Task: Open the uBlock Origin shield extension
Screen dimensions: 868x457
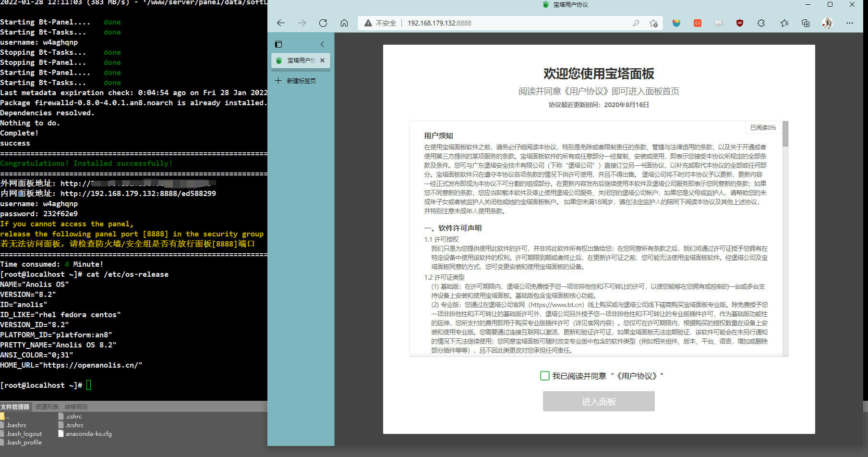Action: click(740, 23)
